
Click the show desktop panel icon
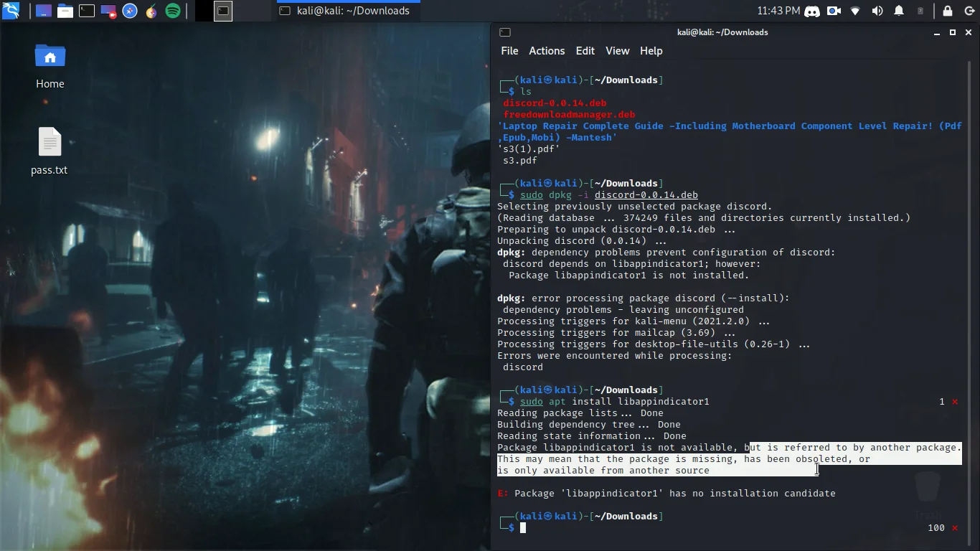[x=44, y=11]
